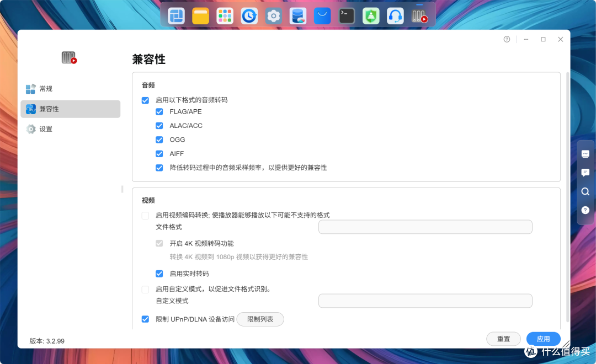Click the 自定义模式 input field
596x364 pixels.
425,301
